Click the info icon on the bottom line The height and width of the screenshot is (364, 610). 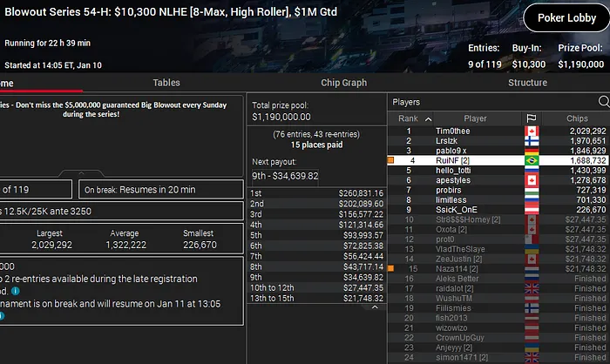click(x=3, y=315)
